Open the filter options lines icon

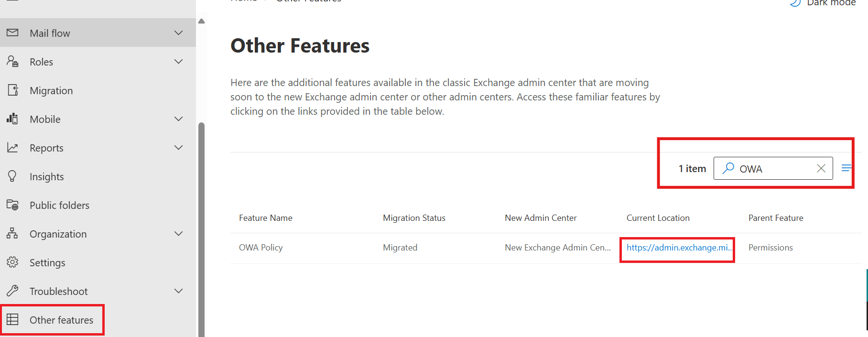(x=846, y=168)
